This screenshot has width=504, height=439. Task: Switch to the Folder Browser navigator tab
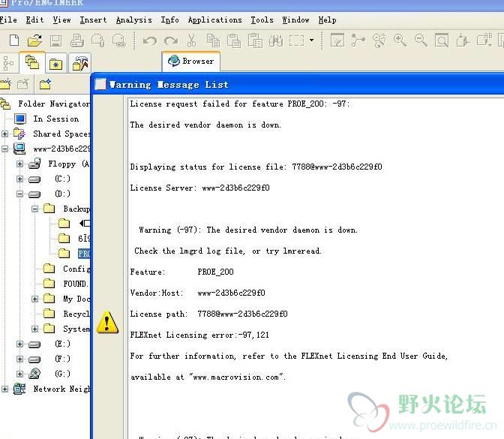tap(32, 62)
